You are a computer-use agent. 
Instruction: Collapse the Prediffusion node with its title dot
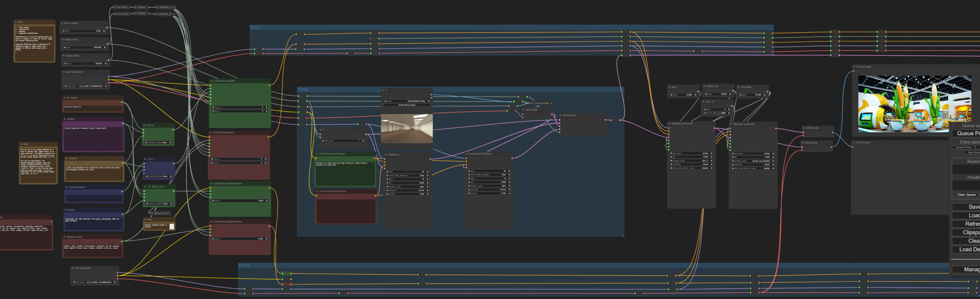(x=385, y=155)
